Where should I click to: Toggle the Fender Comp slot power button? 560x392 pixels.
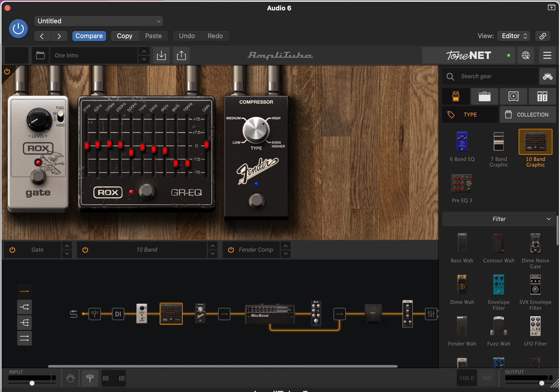[x=231, y=250]
